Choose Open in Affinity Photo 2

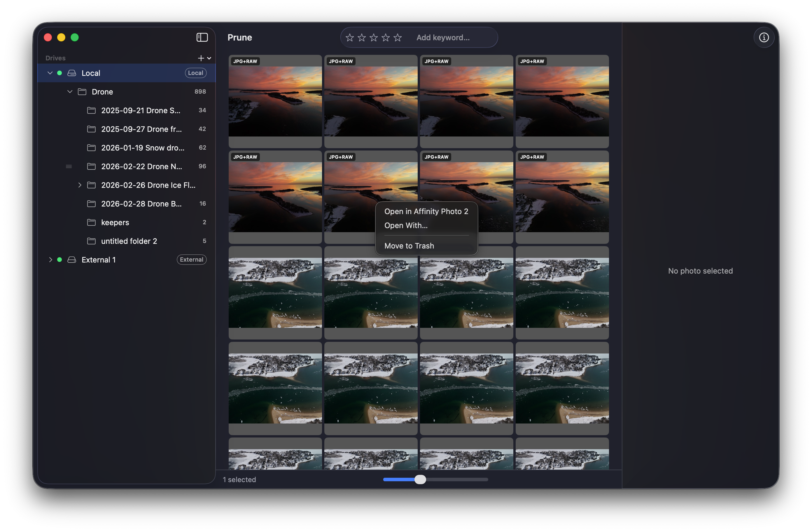coord(426,211)
